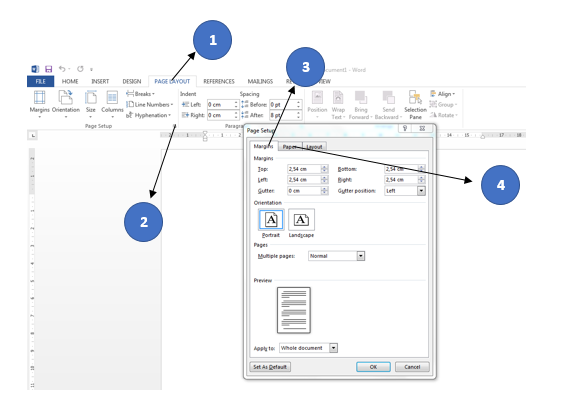Screen dimensions: 580x398
Task: Click the Left margin field in dialog
Action: 304,180
